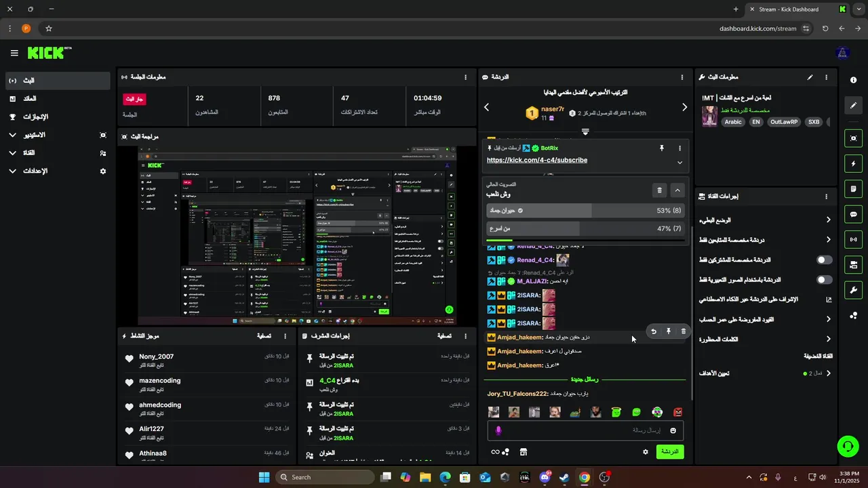Screen dimensions: 868x488
Task: Open slow mode settings arrow
Action: pyautogui.click(x=828, y=220)
